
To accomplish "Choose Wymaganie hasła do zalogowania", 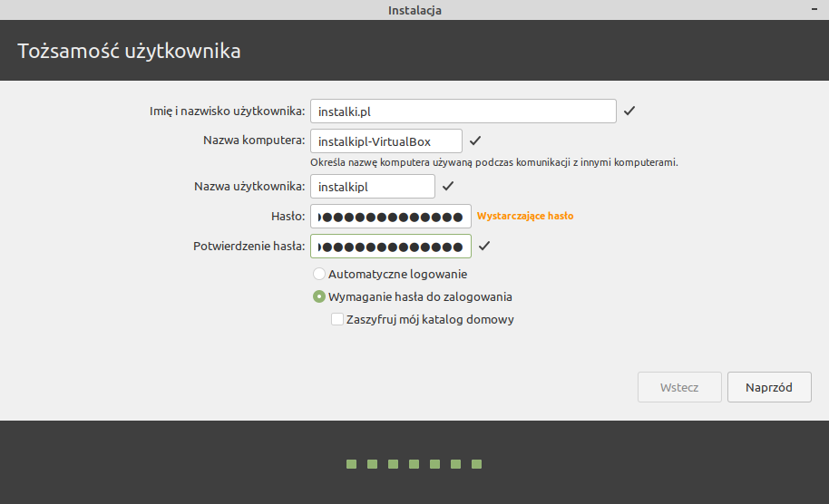I will (x=318, y=296).
